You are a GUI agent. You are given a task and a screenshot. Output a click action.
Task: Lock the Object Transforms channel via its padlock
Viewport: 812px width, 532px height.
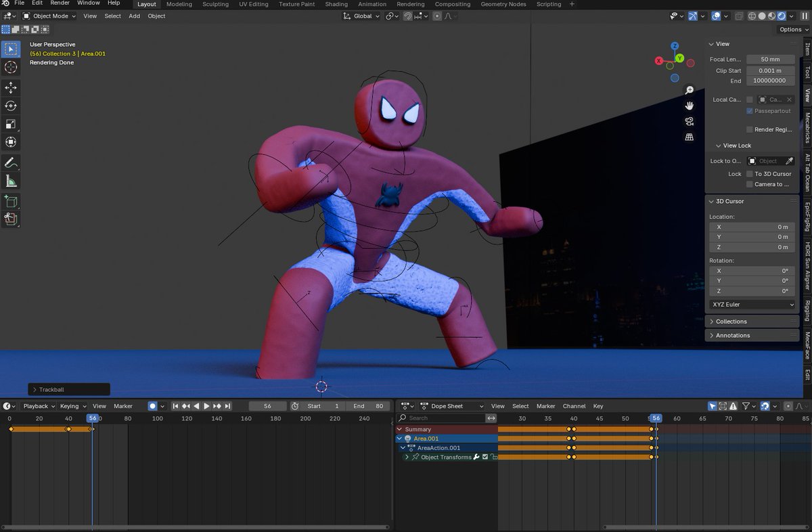click(x=495, y=457)
